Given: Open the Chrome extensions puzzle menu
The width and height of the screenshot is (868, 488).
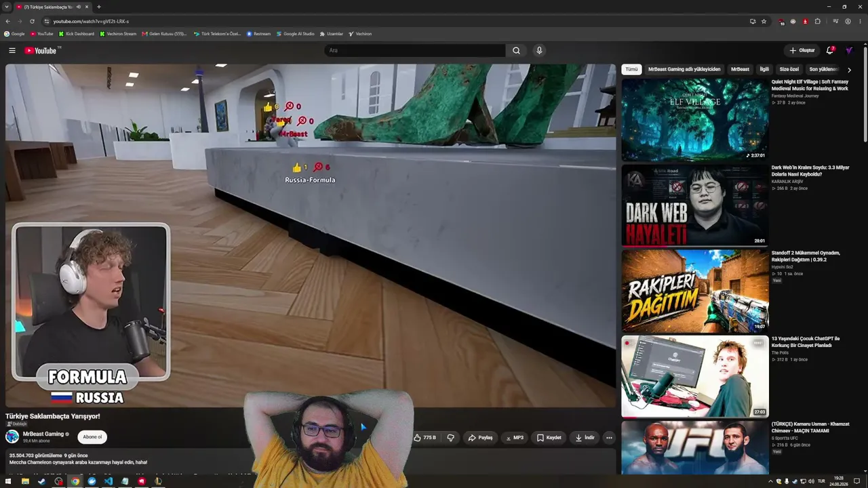Looking at the screenshot, I should [x=818, y=21].
